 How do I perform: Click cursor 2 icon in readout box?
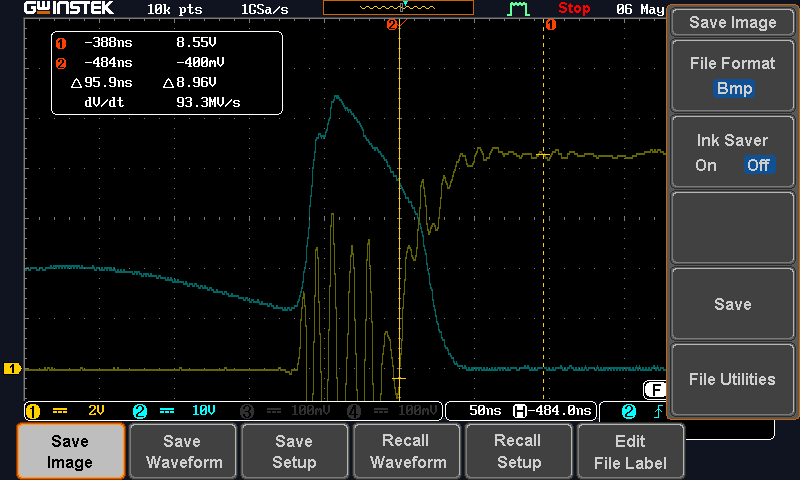tap(61, 63)
